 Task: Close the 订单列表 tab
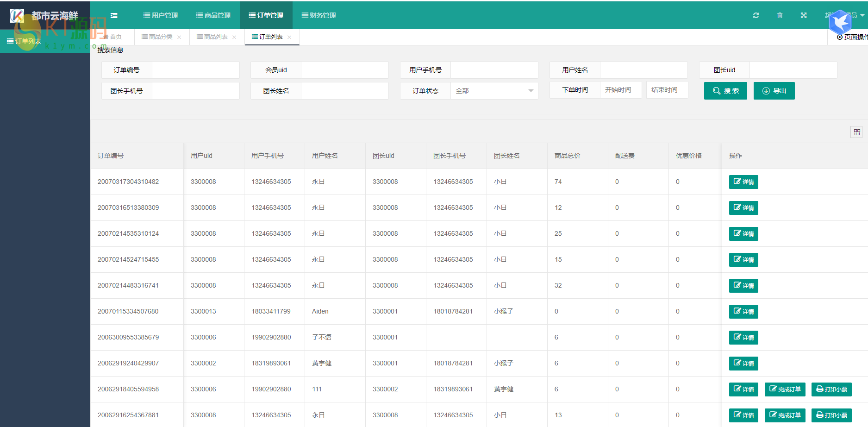(289, 37)
